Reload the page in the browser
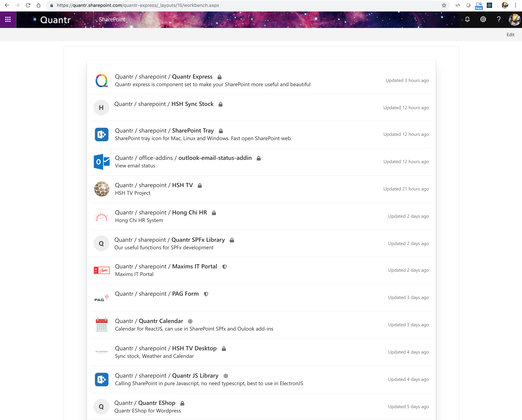 (28, 5)
